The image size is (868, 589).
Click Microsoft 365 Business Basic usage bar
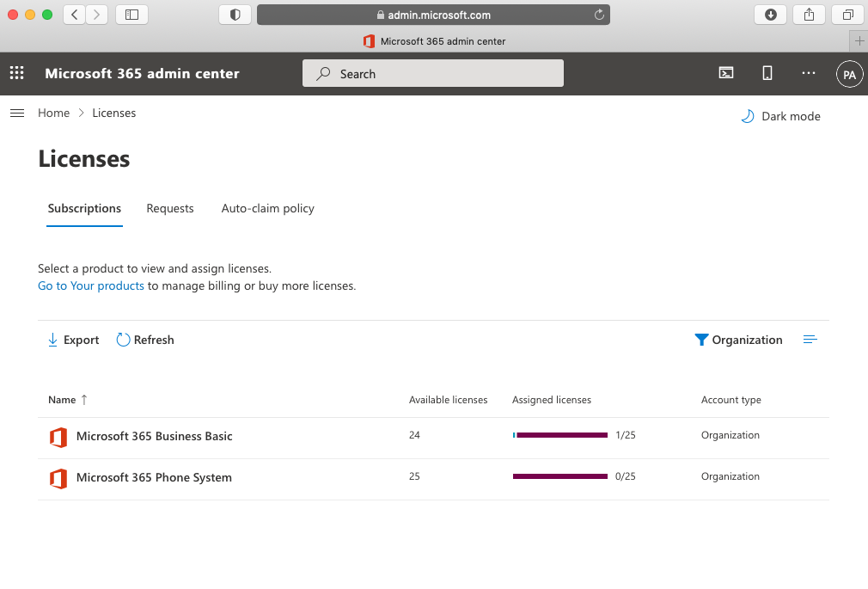[x=560, y=435]
